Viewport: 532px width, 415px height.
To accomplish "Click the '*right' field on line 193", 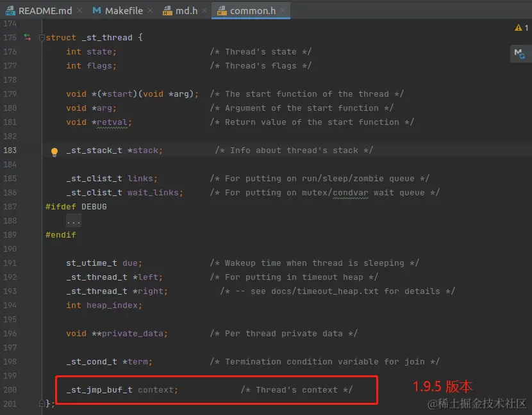I will (148, 291).
